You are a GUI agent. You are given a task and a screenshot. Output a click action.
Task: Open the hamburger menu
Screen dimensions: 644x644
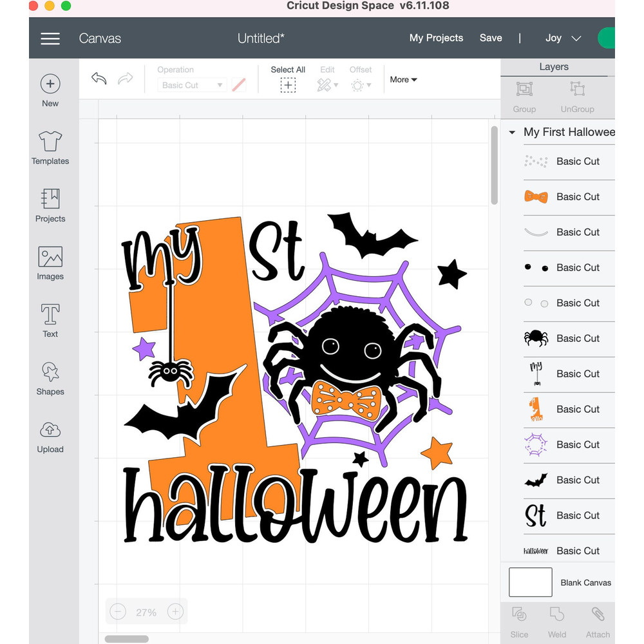pos(50,38)
